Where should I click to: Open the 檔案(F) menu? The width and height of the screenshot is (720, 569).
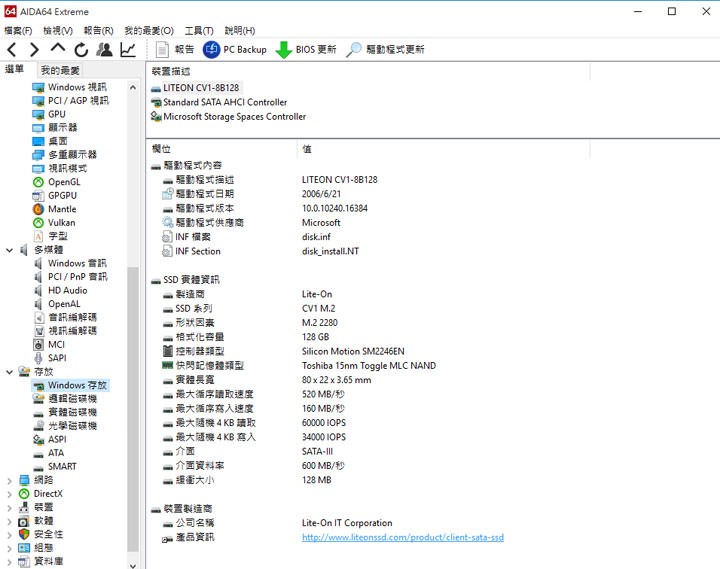(x=18, y=31)
